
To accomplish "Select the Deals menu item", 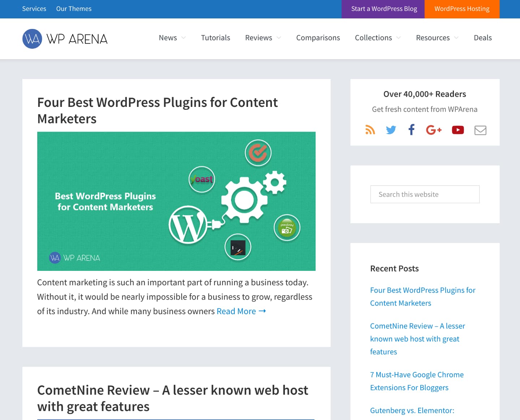I will click(x=482, y=38).
